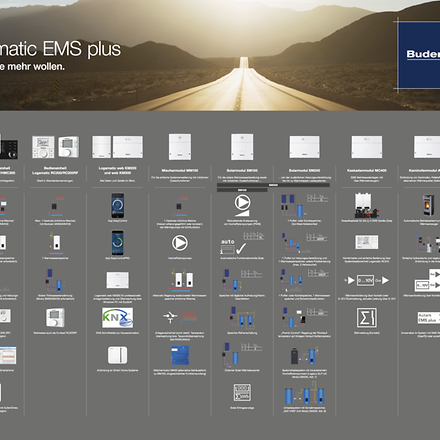Click the heating circuit diagram under Mischermodul MM100
Screen dimensions: 440x440
tap(181, 206)
